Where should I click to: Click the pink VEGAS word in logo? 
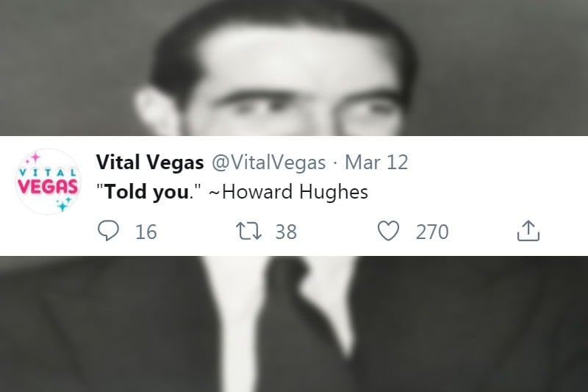click(48, 186)
